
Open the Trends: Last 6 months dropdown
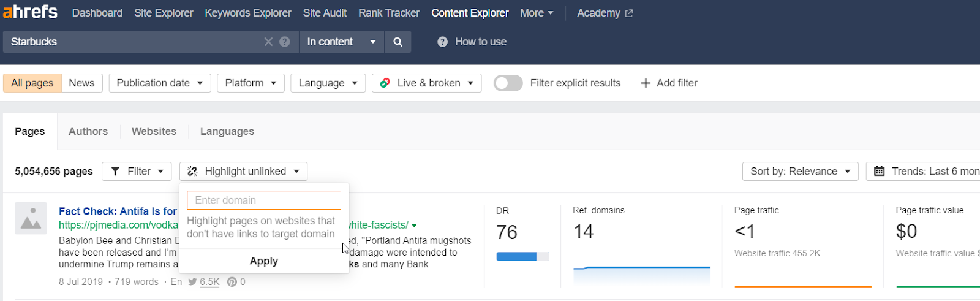pyautogui.click(x=923, y=171)
